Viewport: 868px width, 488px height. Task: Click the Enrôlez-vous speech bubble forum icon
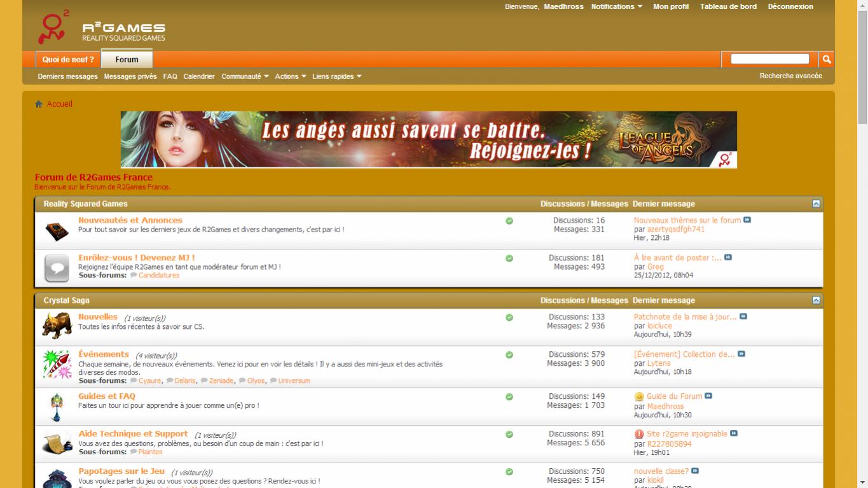(57, 268)
